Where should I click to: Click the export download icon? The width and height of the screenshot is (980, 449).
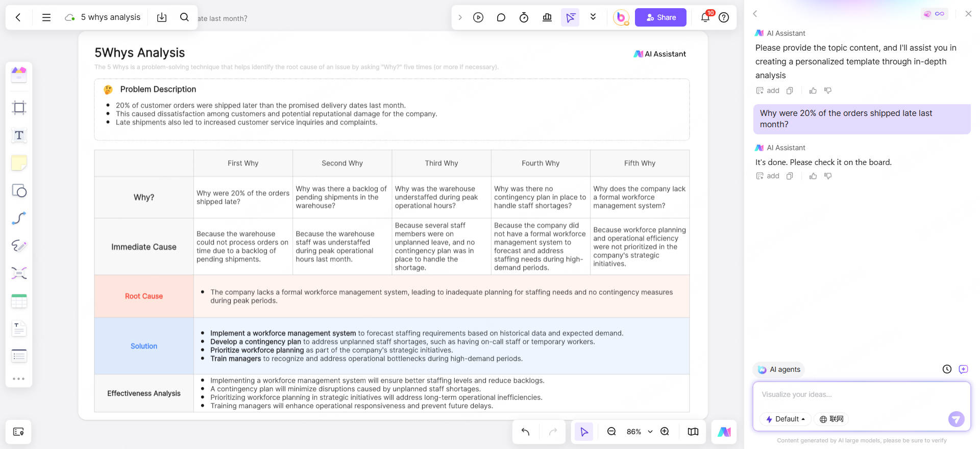pos(162,17)
